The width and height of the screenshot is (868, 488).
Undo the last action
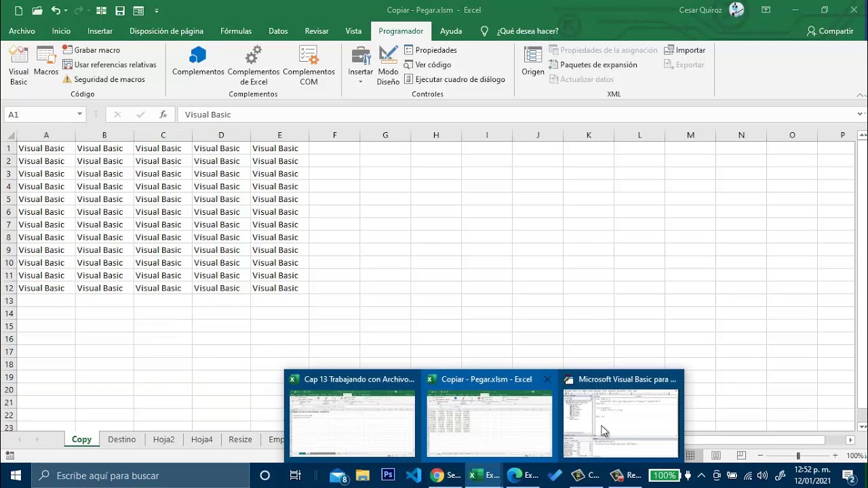pyautogui.click(x=56, y=11)
